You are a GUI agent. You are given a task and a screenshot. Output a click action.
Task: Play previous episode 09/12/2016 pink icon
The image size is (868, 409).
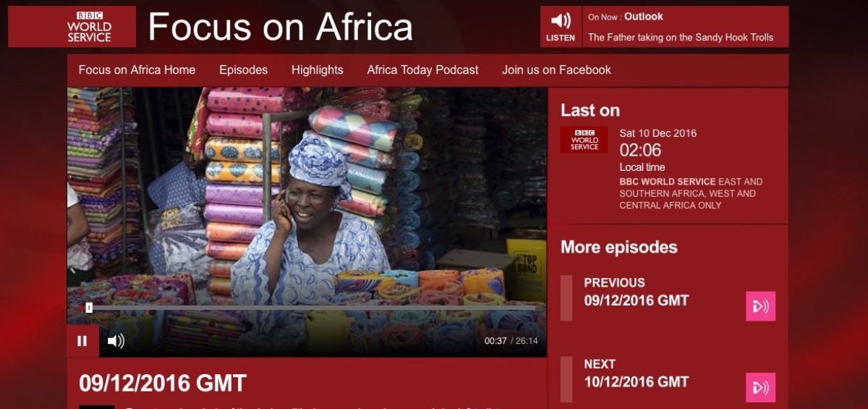click(x=760, y=306)
